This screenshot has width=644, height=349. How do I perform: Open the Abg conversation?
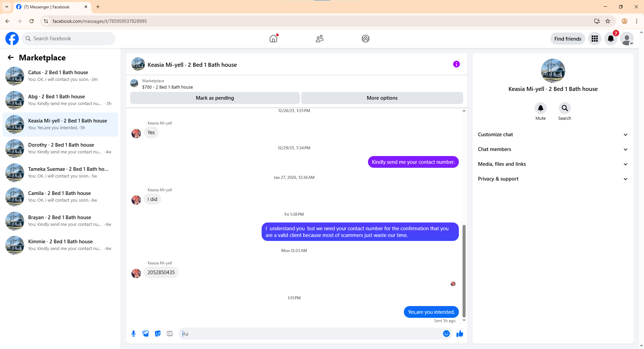coord(60,100)
